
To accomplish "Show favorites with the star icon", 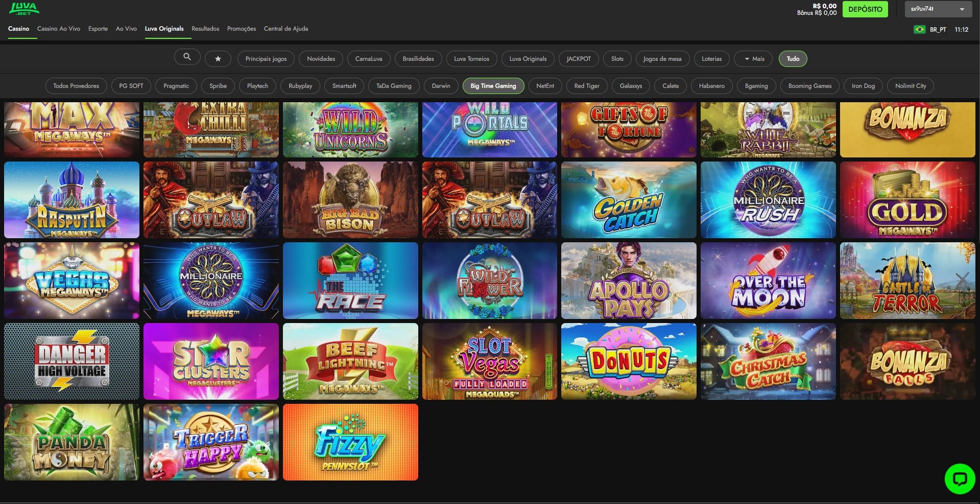I will [218, 59].
